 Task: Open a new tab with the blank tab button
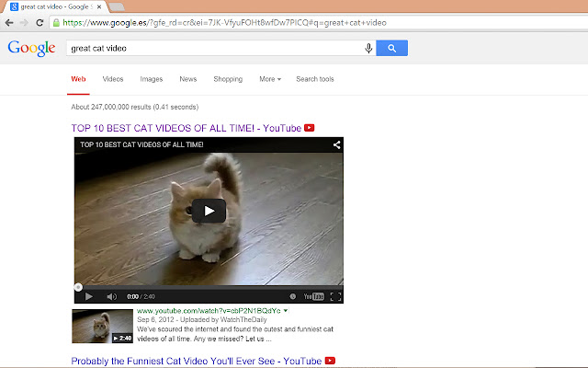pos(117,6)
